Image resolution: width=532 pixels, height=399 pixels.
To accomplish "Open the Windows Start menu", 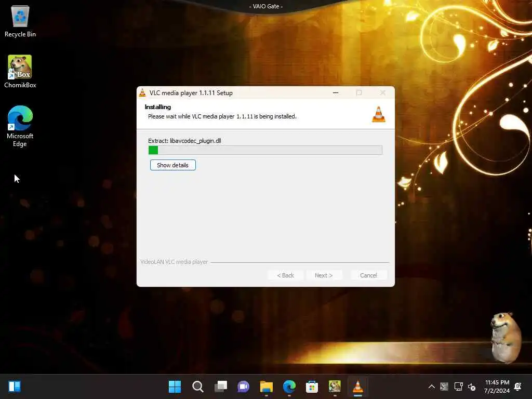I will point(175,387).
